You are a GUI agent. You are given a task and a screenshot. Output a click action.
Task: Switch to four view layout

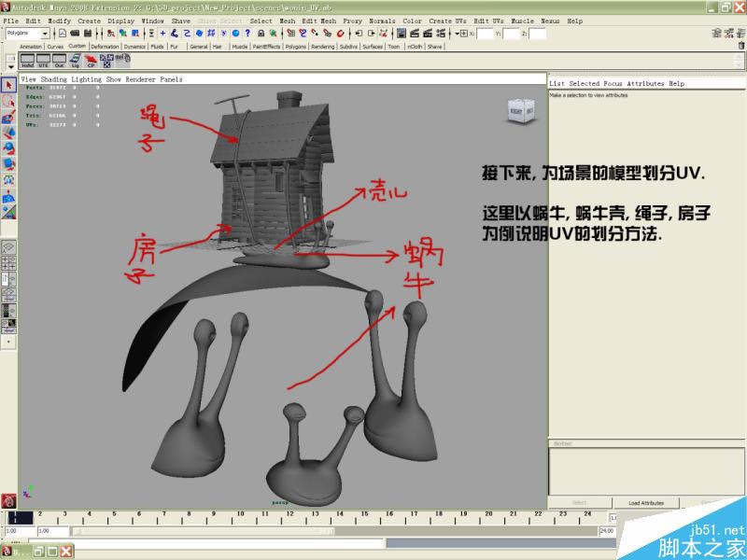pyautogui.click(x=8, y=263)
